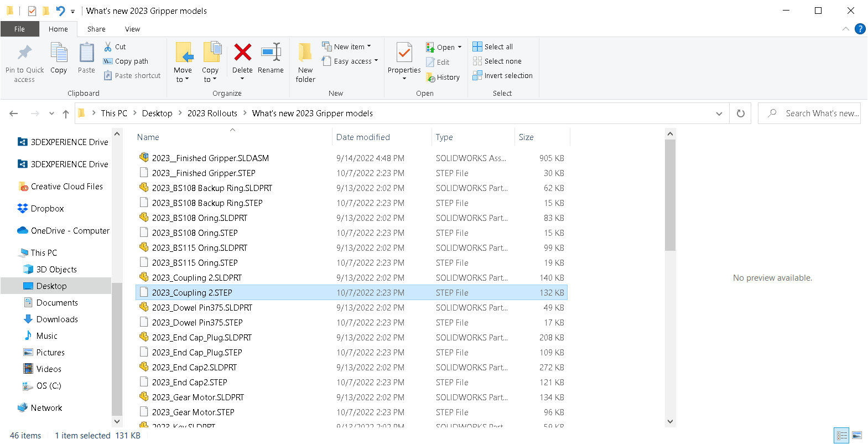Click Invert selection in the ribbon
The image size is (868, 444).
503,76
